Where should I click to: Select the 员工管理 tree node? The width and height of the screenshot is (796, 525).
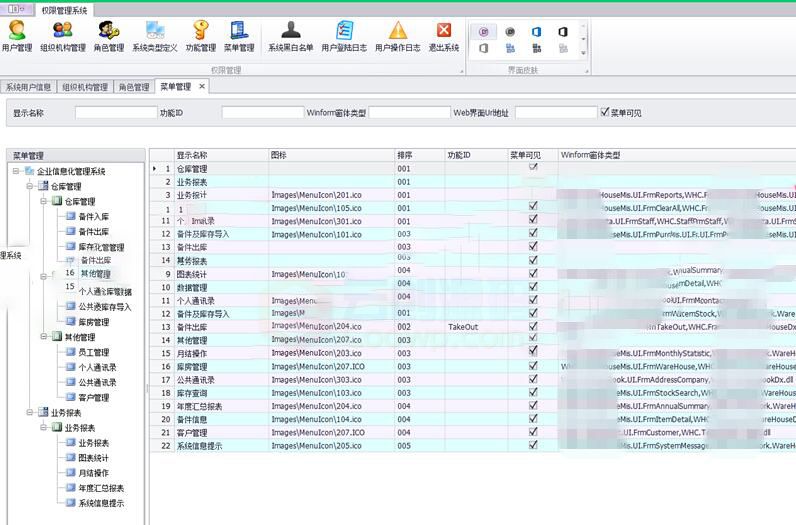(93, 352)
